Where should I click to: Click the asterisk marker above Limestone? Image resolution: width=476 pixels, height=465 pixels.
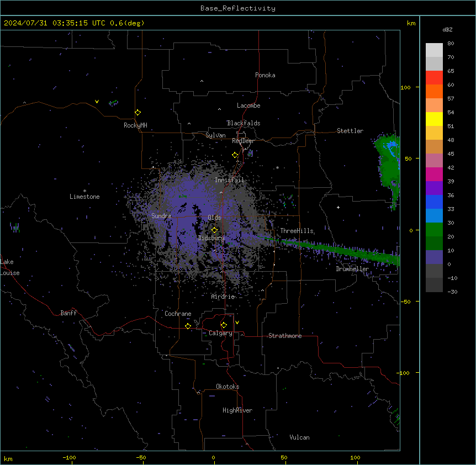[84, 191]
